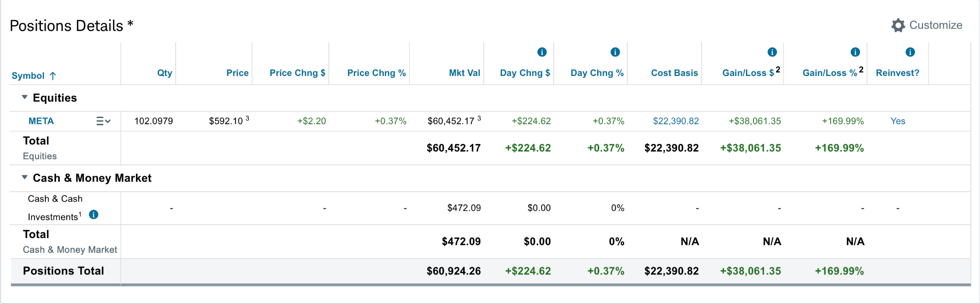This screenshot has height=304, width=980.
Task: Click info icon above Gain/Loss %
Action: pos(855,52)
